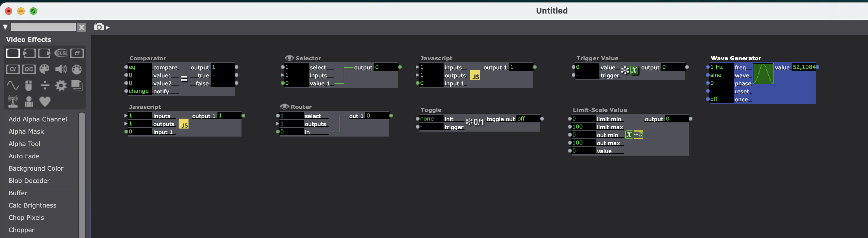Click the Wave Generator freq '1 Hz' value
Viewport: 868px width, 238px height.
tap(722, 67)
